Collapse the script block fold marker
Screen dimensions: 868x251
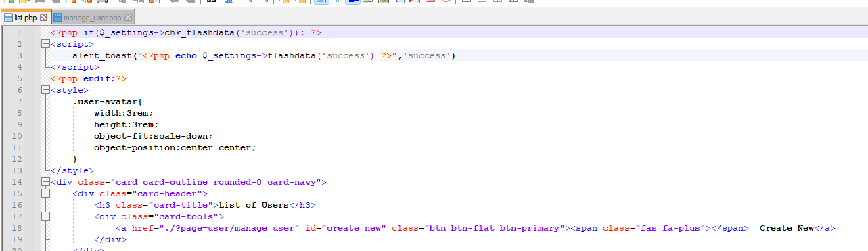(45, 44)
